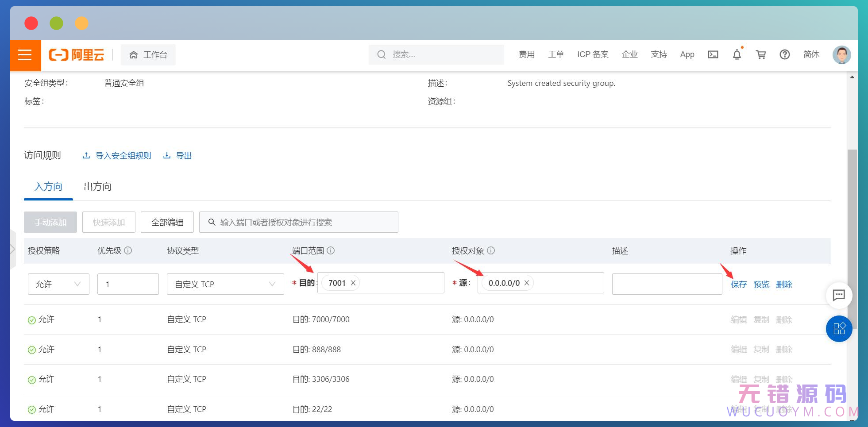Expand the collapsed left sidebar arrow

point(12,249)
